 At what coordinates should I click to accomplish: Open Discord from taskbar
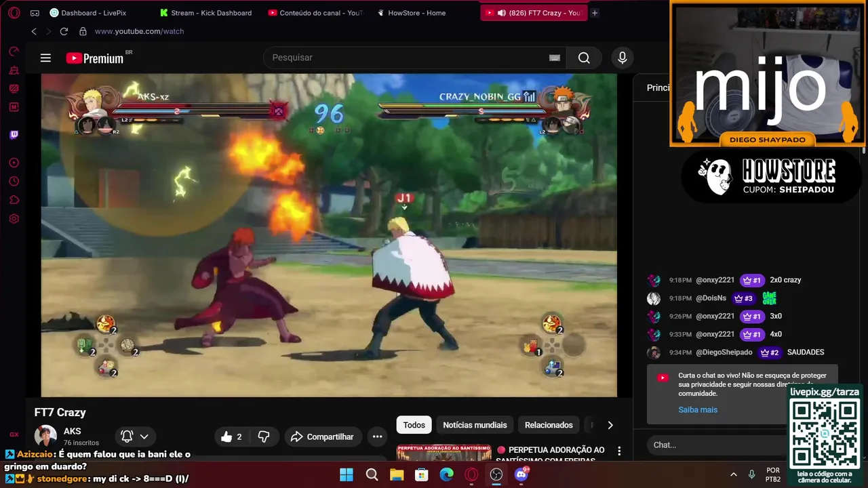521,474
